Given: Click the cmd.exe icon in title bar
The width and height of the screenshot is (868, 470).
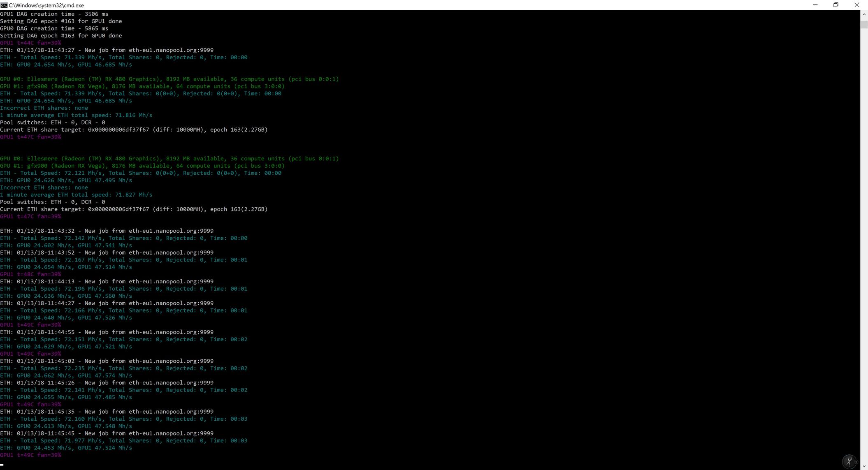Looking at the screenshot, I should tap(4, 5).
